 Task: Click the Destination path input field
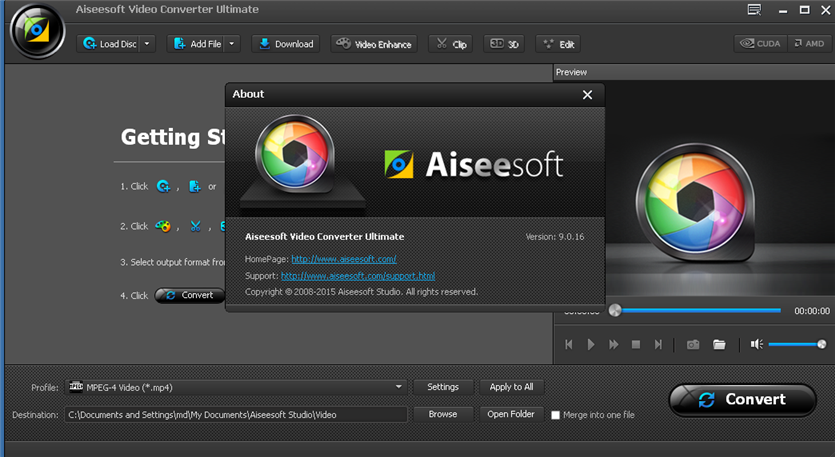[x=236, y=414]
